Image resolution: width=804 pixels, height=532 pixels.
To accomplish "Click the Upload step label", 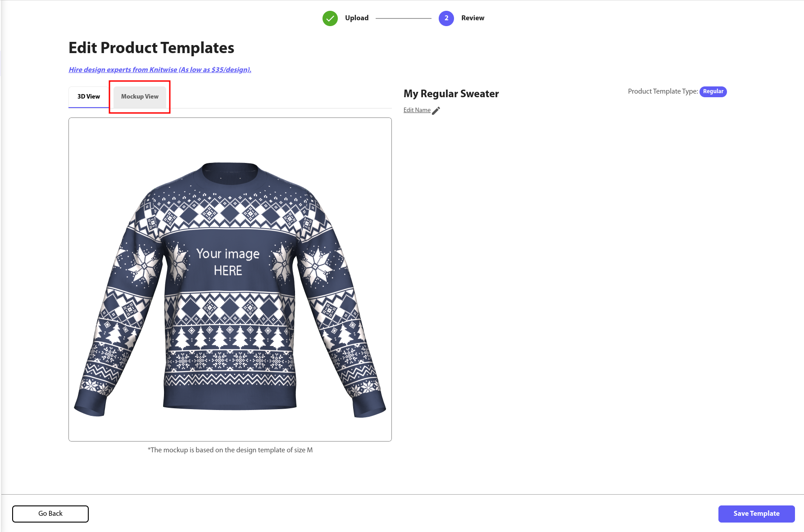I will click(x=357, y=18).
